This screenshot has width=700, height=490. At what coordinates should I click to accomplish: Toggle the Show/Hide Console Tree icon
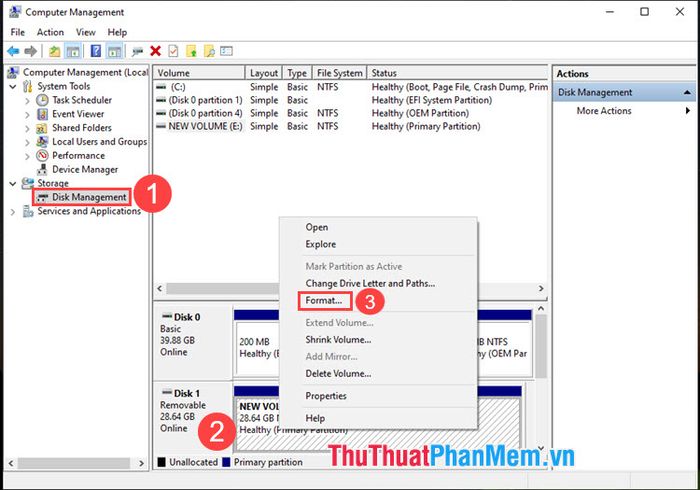73,51
